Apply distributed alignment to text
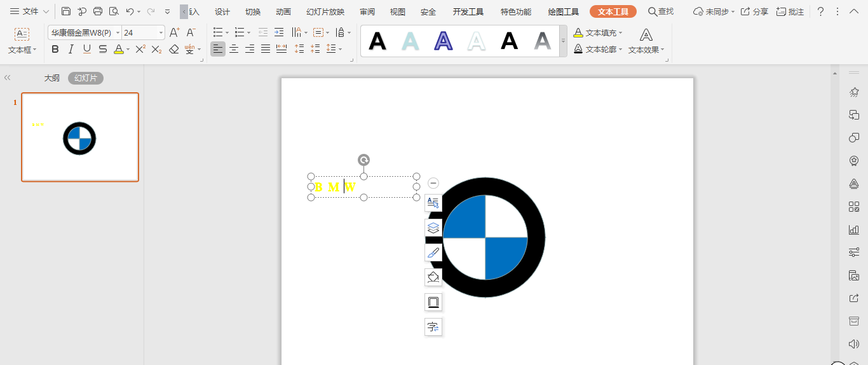This screenshot has width=868, height=365. click(281, 49)
